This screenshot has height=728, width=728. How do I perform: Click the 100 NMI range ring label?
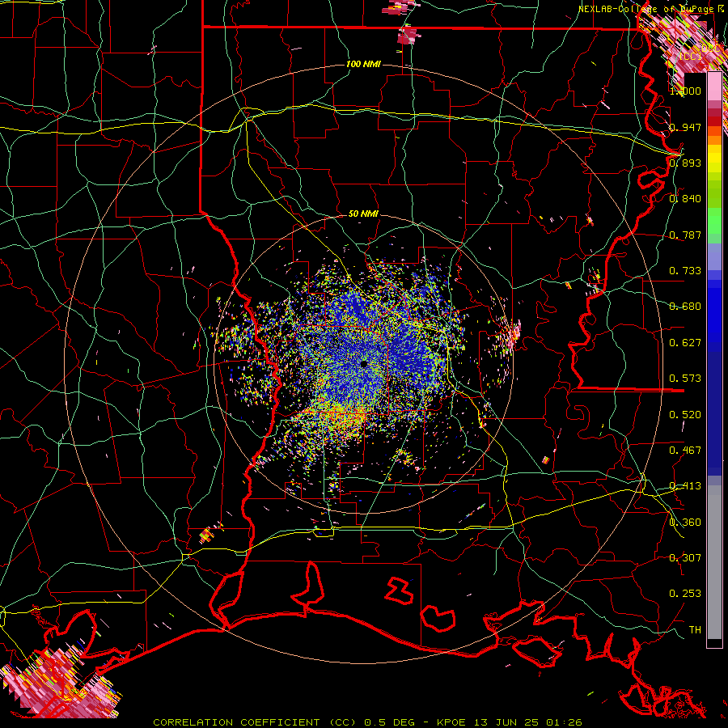point(363,64)
